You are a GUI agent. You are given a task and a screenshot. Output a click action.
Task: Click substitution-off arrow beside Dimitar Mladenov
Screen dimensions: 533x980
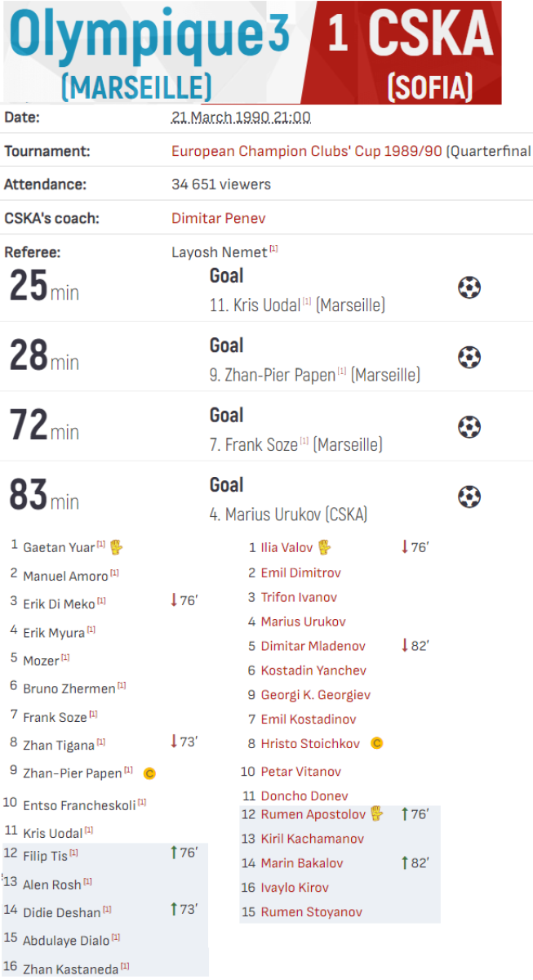pyautogui.click(x=405, y=645)
